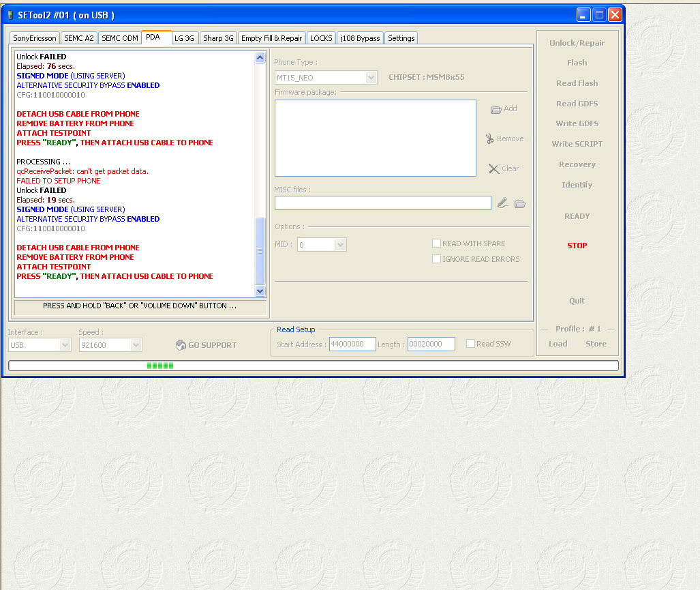Click the Length input field
700x590 pixels.
pyautogui.click(x=431, y=344)
